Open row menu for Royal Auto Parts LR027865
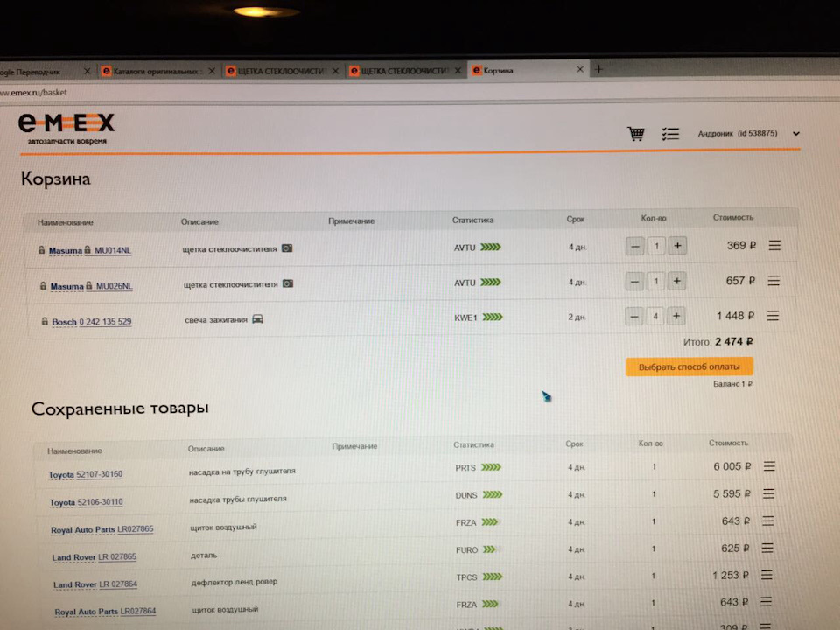Viewport: 840px width, 630px height. (x=767, y=521)
